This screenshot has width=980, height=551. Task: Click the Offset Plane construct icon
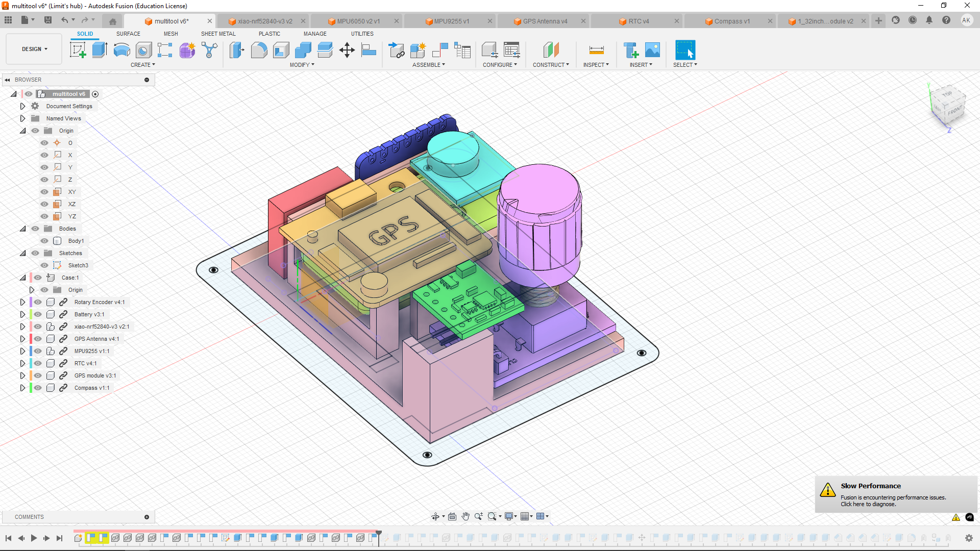point(551,50)
